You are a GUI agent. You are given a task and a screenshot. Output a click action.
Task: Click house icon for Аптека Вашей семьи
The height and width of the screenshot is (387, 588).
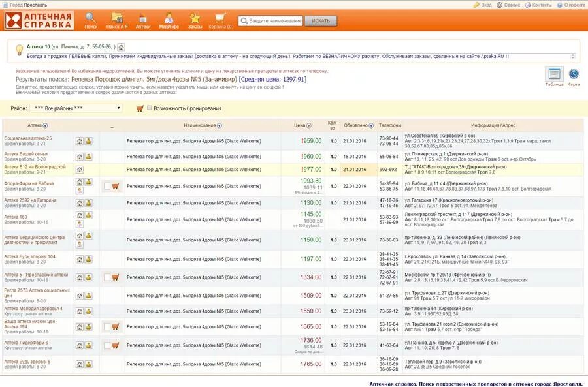tap(80, 156)
